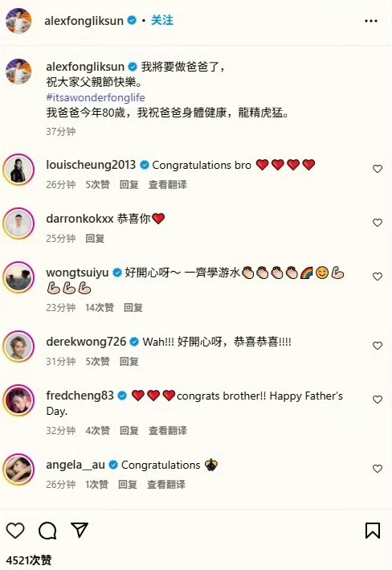Save the post with the bookmark icon
The image size is (392, 570).
(x=373, y=531)
